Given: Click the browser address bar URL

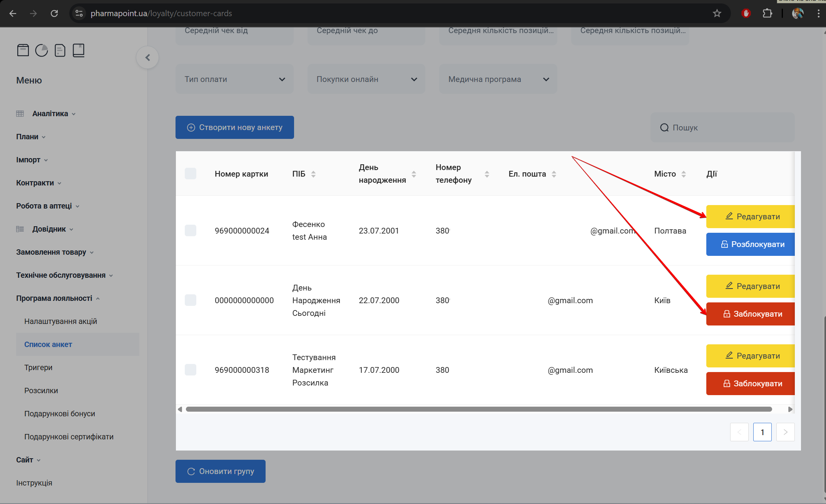Looking at the screenshot, I should click(x=161, y=13).
